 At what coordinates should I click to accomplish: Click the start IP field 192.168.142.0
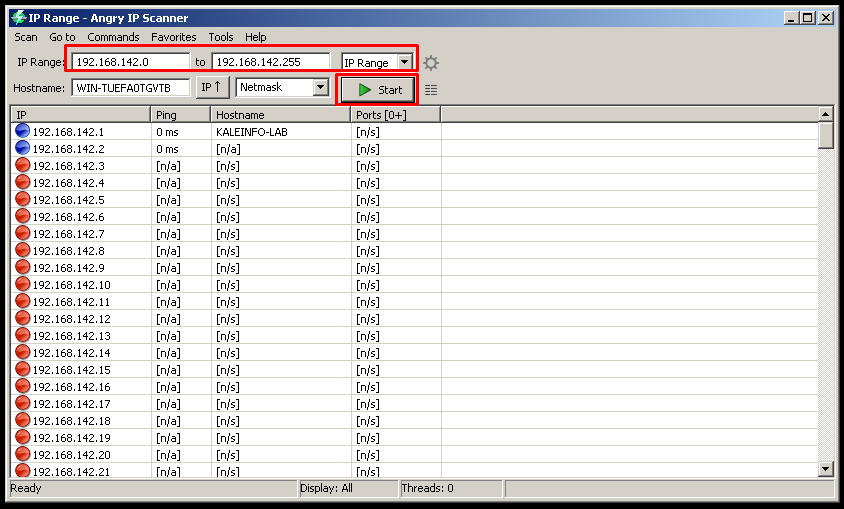(131, 62)
